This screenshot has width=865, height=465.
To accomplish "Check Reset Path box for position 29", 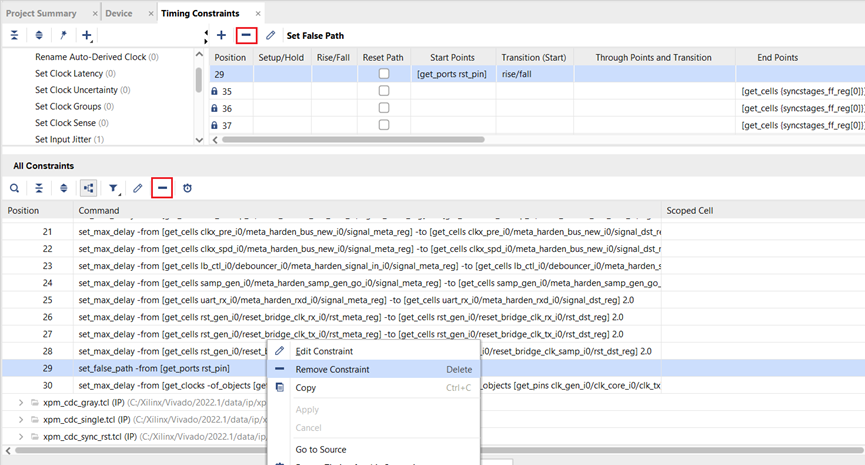I will pos(383,75).
